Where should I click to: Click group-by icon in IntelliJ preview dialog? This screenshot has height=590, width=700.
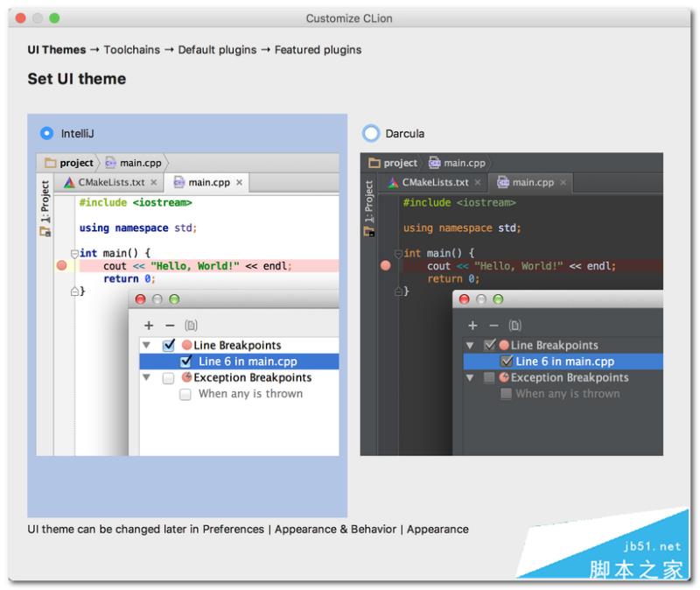(x=191, y=326)
